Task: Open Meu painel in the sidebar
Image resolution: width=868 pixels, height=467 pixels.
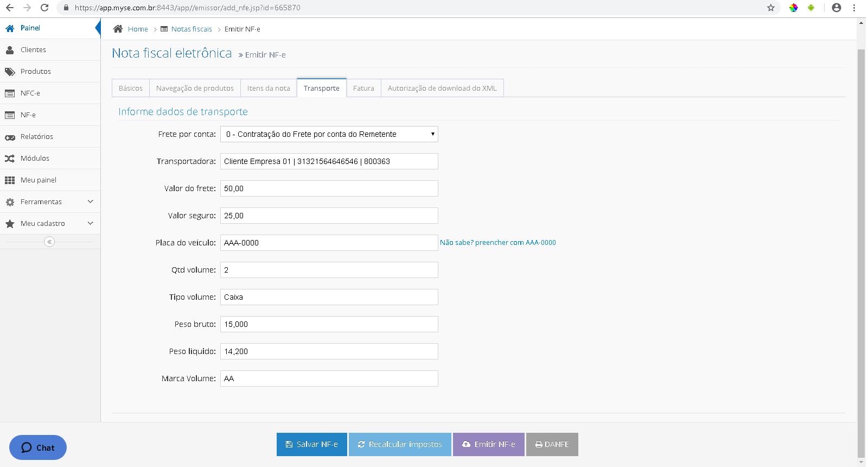Action: pos(50,180)
